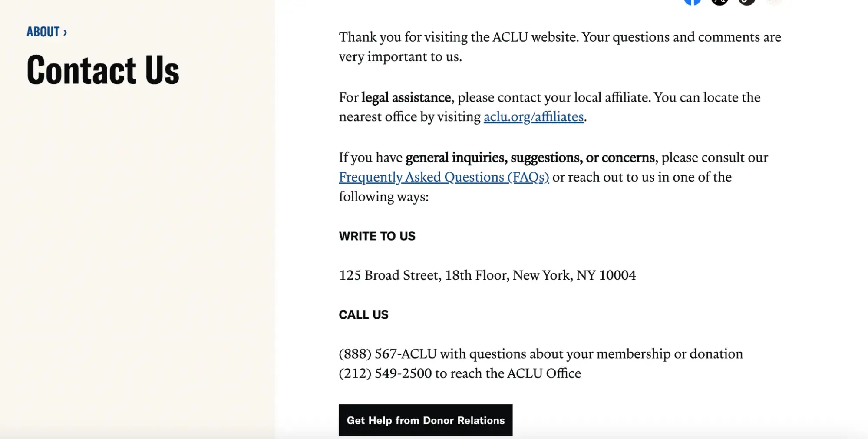Click the Contact Us page title
The width and height of the screenshot is (868, 439).
[103, 69]
